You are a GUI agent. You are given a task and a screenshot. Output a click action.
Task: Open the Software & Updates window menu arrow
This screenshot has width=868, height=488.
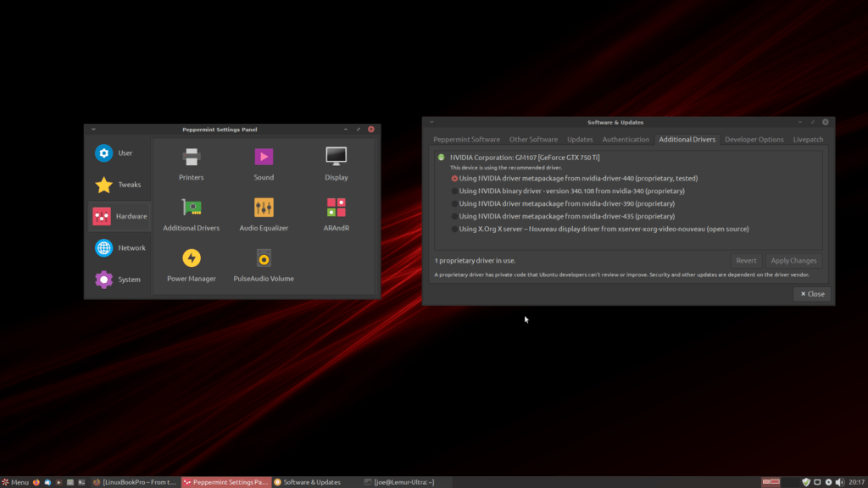431,122
